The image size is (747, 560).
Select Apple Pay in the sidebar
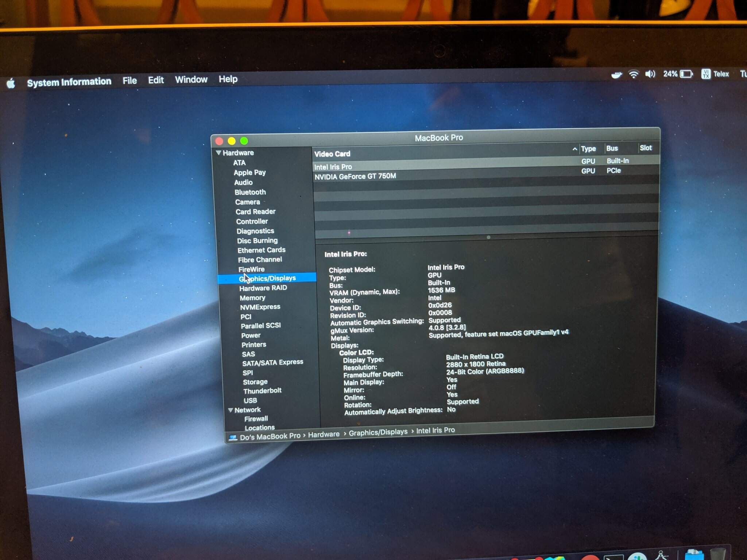point(249,172)
